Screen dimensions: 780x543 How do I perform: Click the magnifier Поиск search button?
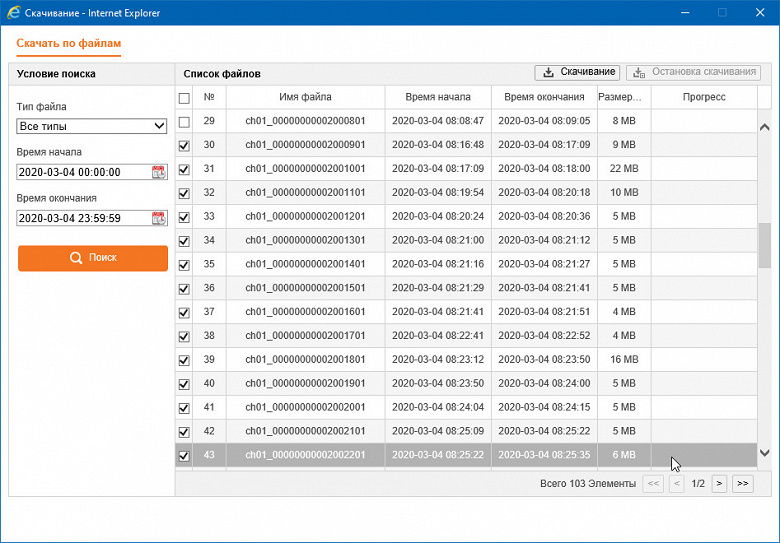[x=93, y=258]
